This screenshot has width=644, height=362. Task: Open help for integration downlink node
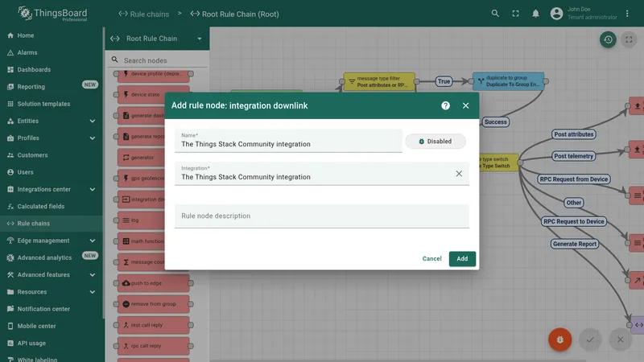445,105
